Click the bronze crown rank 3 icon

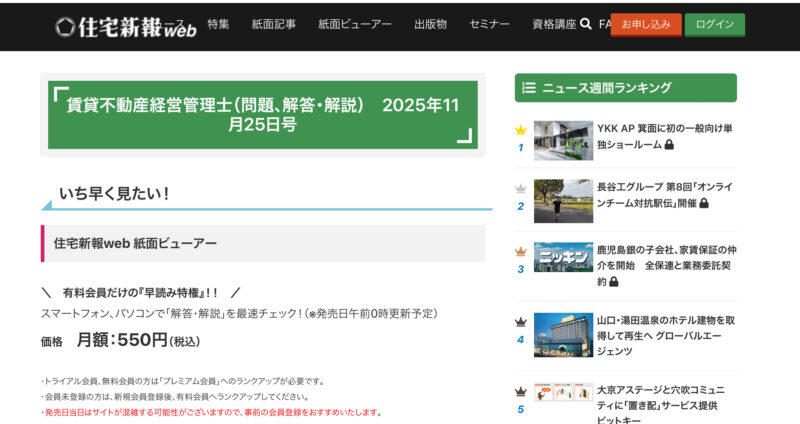tap(520, 252)
